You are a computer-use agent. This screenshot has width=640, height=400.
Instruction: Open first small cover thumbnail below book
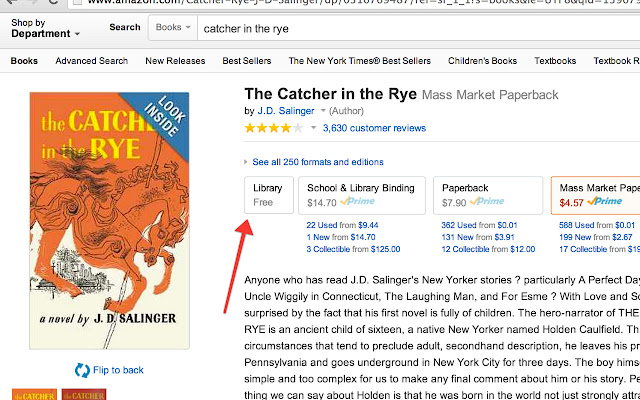point(32,395)
